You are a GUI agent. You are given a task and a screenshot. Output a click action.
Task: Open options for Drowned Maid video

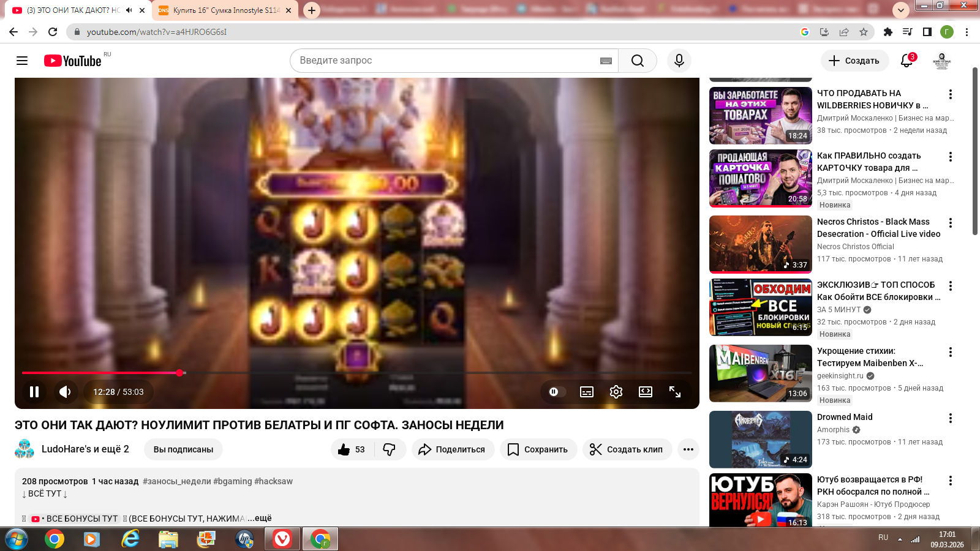[951, 418]
